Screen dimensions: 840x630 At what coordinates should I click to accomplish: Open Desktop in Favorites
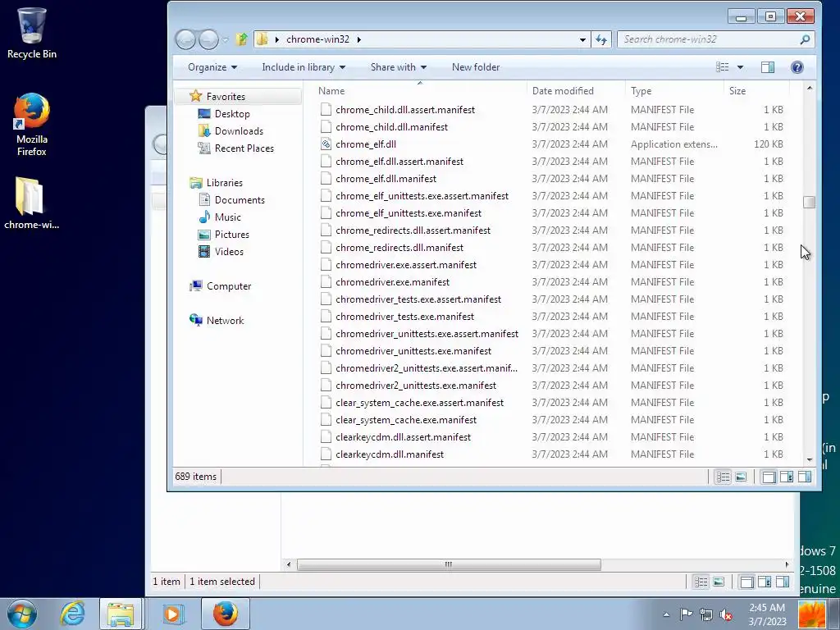click(232, 113)
